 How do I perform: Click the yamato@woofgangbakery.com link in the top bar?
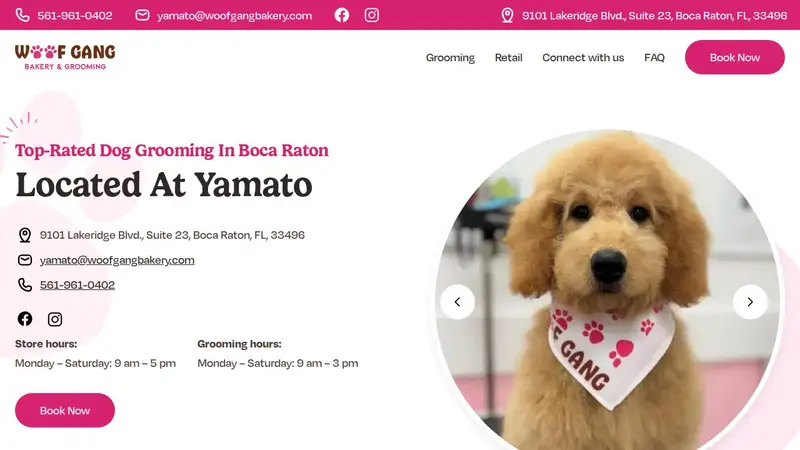click(235, 16)
